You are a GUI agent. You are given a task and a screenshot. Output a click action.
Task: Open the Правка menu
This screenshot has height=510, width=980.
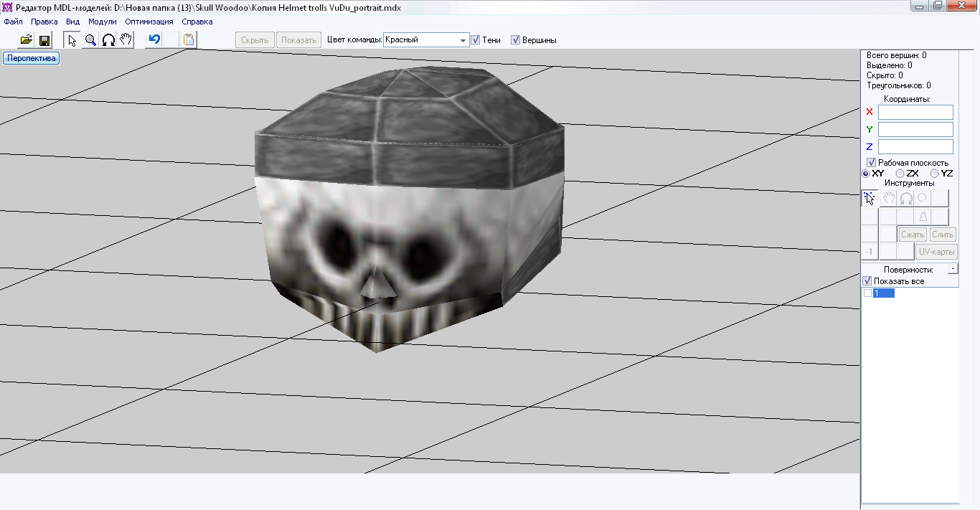click(x=44, y=22)
